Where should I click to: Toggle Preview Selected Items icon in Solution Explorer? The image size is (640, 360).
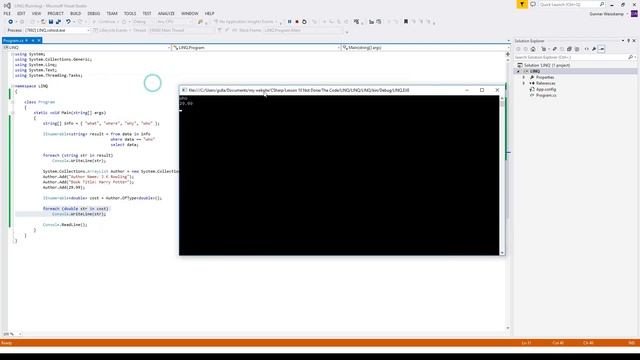pos(602,49)
